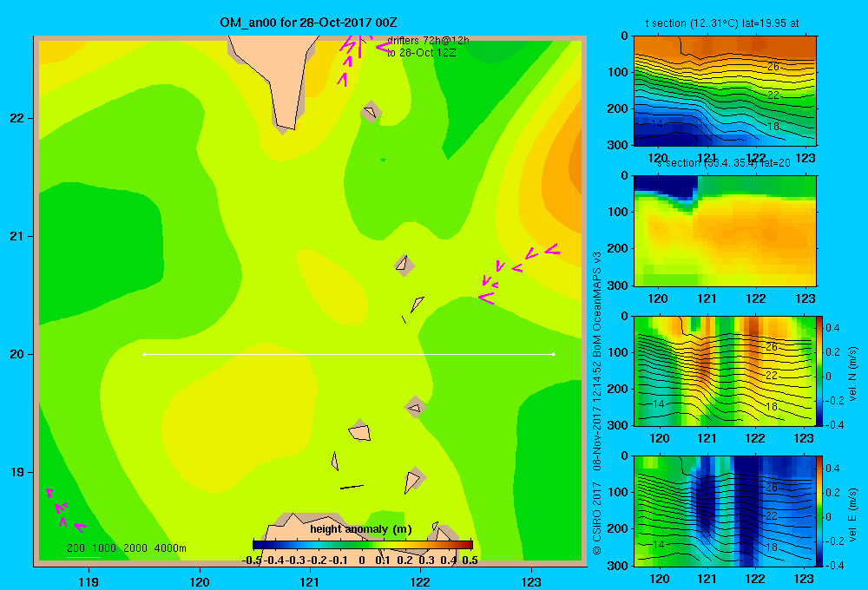
Task: Click longitude label 120 on the main map
Action: [x=200, y=581]
